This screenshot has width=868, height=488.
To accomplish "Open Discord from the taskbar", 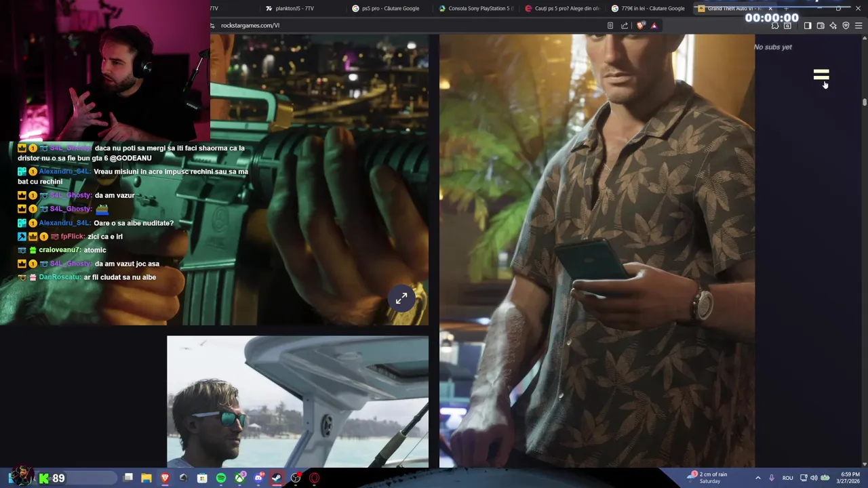I will click(258, 478).
